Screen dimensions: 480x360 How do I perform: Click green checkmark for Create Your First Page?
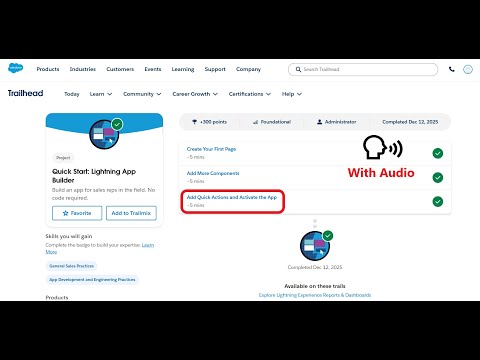438,153
